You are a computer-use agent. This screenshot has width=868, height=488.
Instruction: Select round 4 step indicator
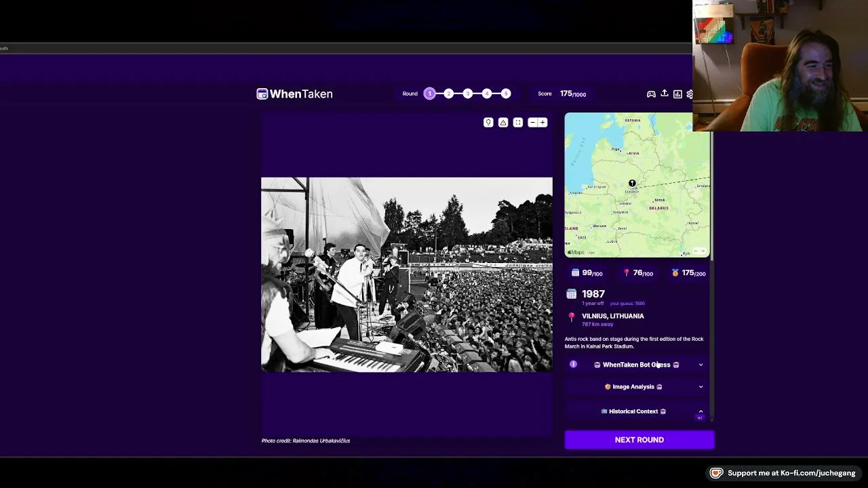(486, 94)
